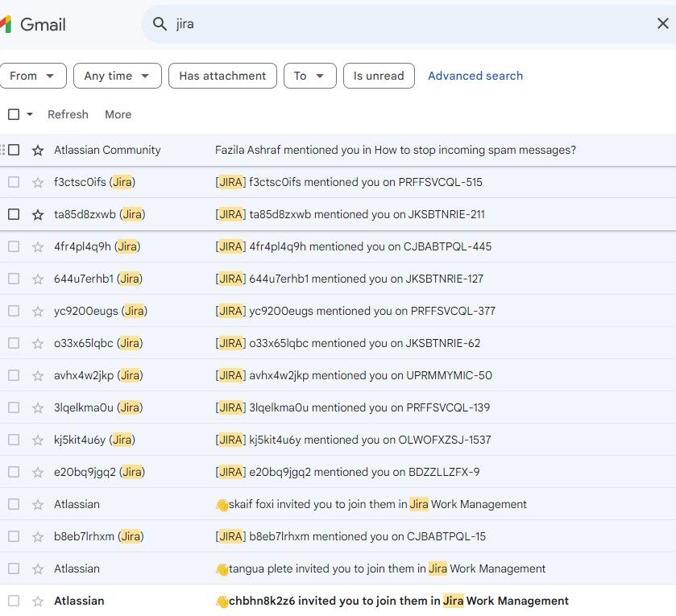The width and height of the screenshot is (676, 616).
Task: Expand the select-all dropdown arrow
Action: click(30, 114)
